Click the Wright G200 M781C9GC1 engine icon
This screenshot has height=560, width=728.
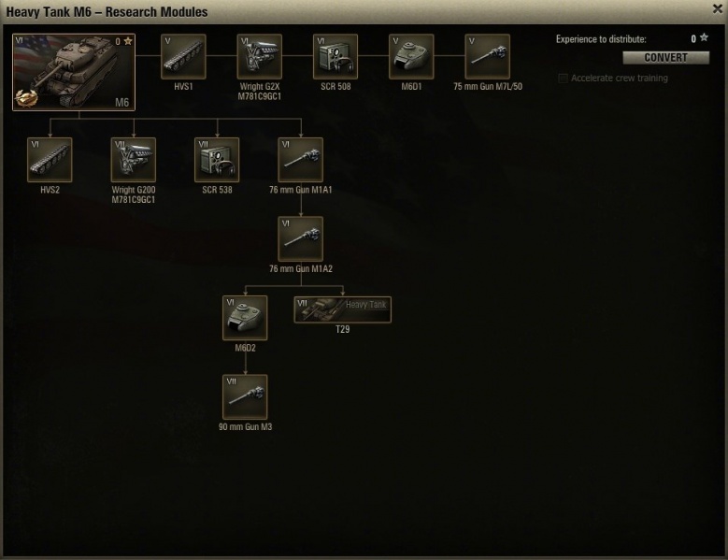tap(134, 160)
